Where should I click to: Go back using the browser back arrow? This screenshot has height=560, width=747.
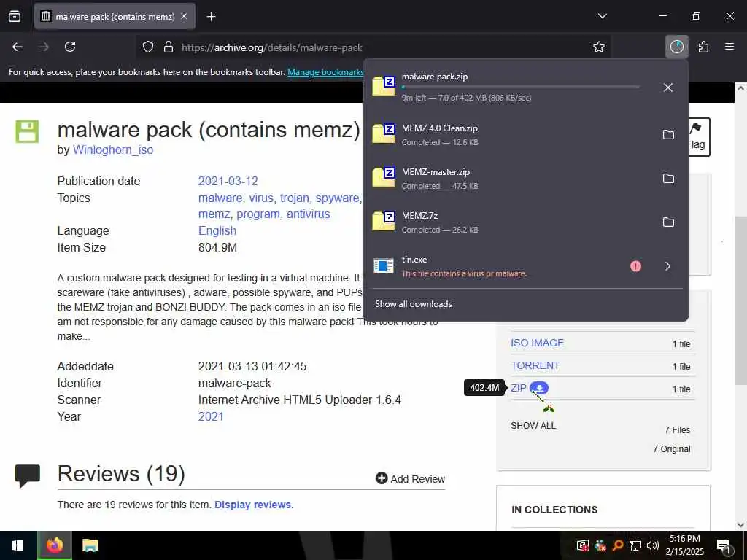point(18,47)
